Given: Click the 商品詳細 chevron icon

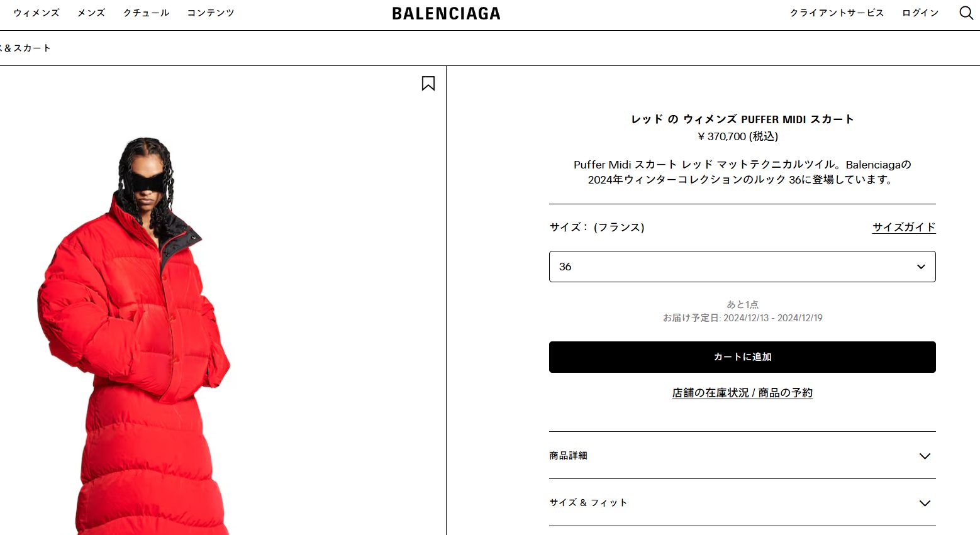Looking at the screenshot, I should point(925,456).
